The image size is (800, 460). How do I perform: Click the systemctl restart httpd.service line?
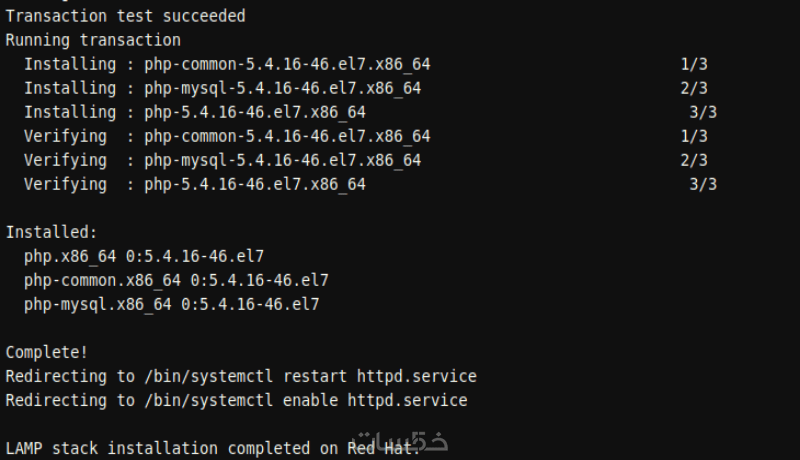click(x=241, y=376)
